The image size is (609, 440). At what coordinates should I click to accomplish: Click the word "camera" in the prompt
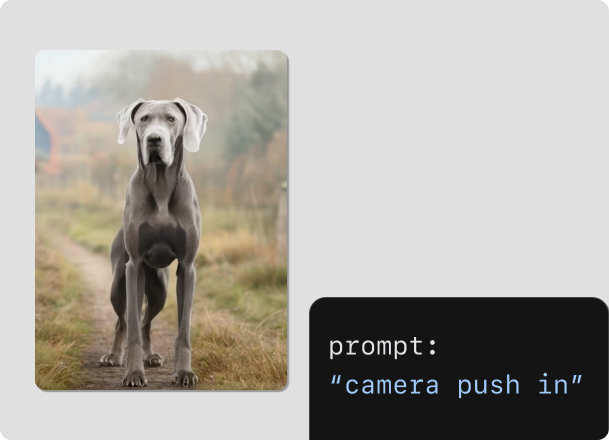click(392, 386)
